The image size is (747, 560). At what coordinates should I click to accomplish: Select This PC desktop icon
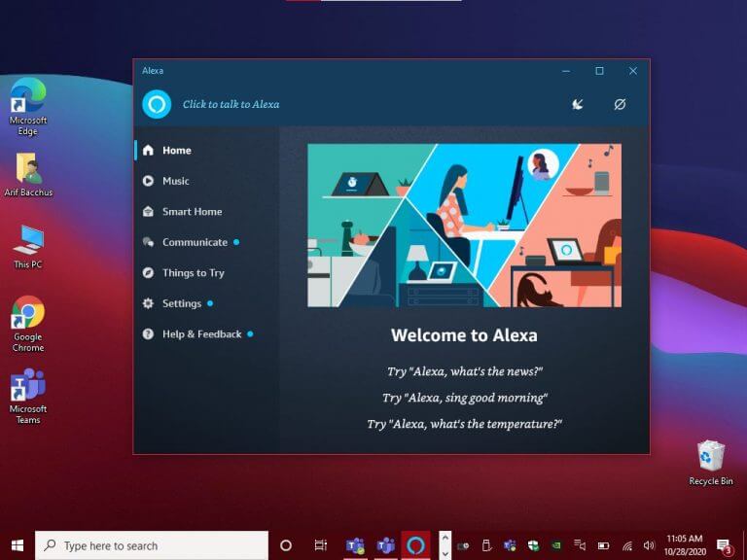27,247
